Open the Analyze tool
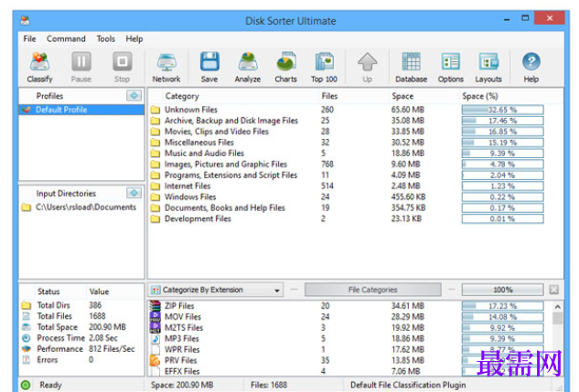The height and width of the screenshot is (392, 579). [248, 67]
